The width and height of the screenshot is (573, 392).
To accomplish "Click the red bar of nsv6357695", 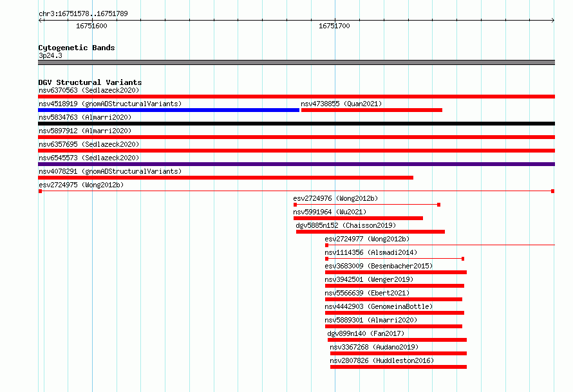I will pos(296,151).
